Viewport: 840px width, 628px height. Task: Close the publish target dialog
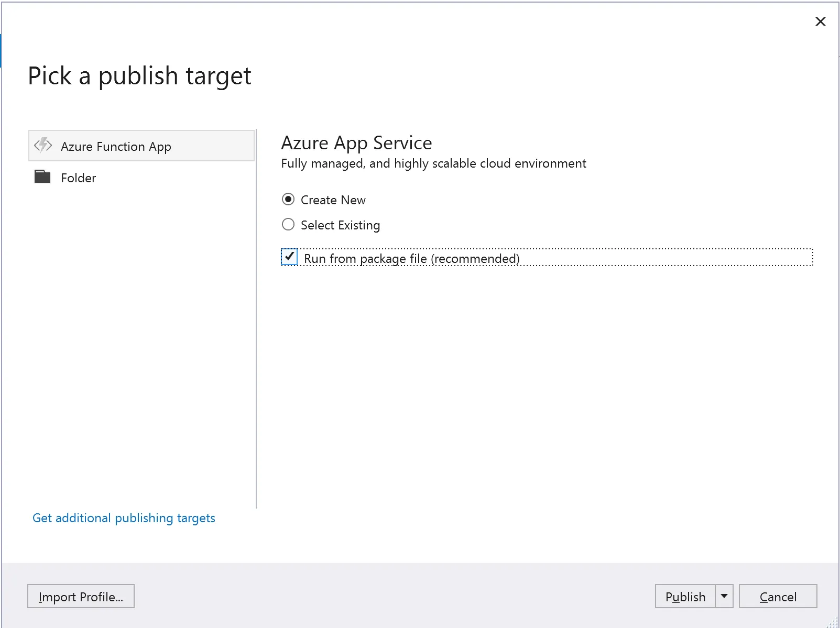820,21
